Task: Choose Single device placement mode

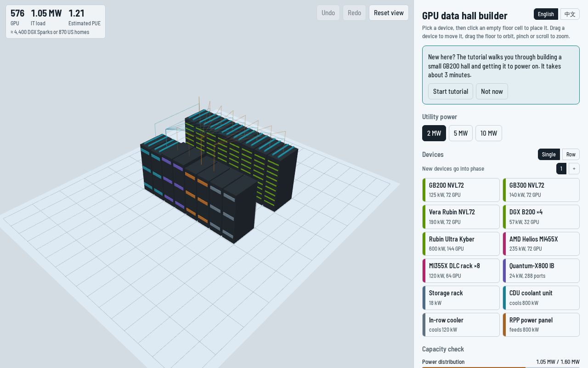Action: click(x=548, y=155)
